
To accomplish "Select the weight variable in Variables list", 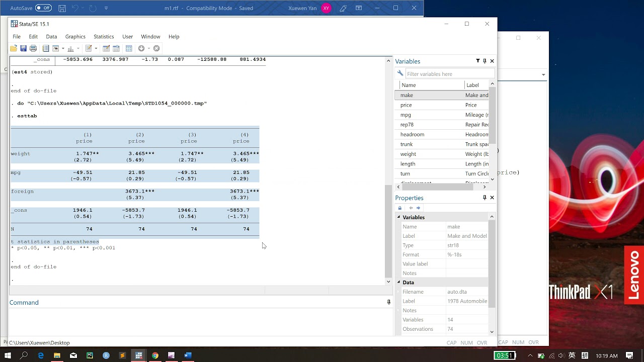I will pyautogui.click(x=442, y=154).
